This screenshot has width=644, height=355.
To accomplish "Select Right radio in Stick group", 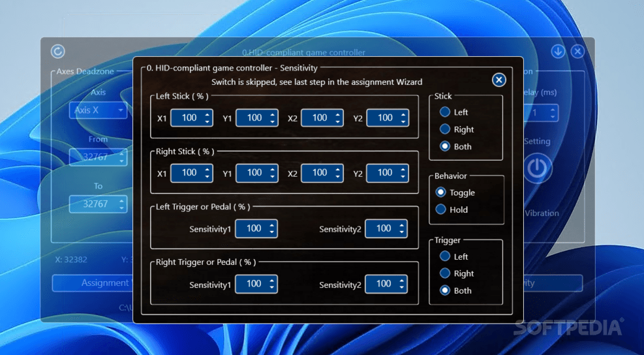I will 445,129.
